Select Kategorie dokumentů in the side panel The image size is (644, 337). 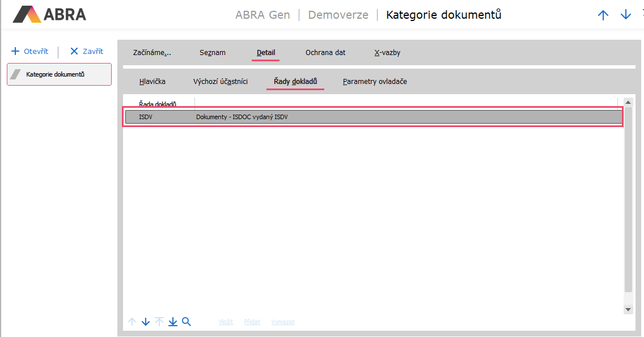(x=59, y=74)
